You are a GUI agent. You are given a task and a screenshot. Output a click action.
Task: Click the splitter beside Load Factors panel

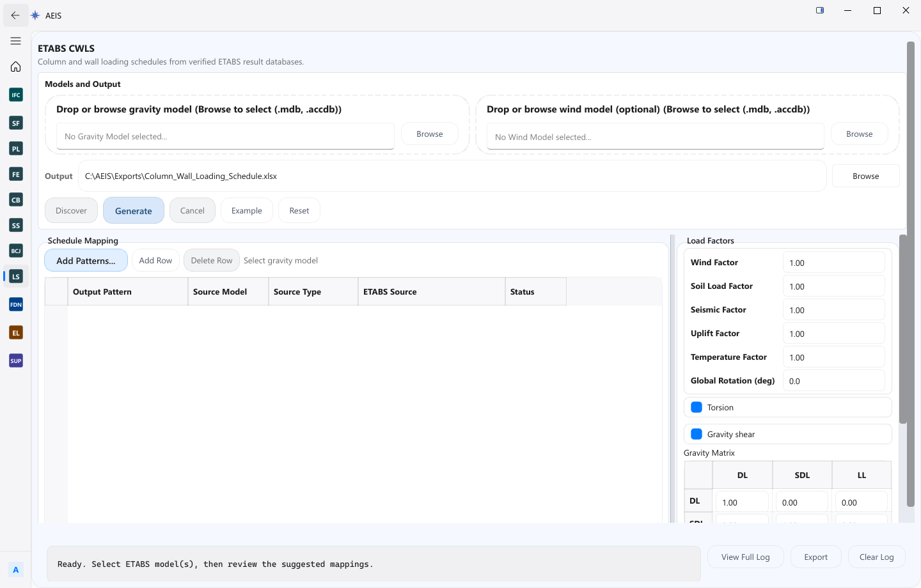click(x=672, y=378)
